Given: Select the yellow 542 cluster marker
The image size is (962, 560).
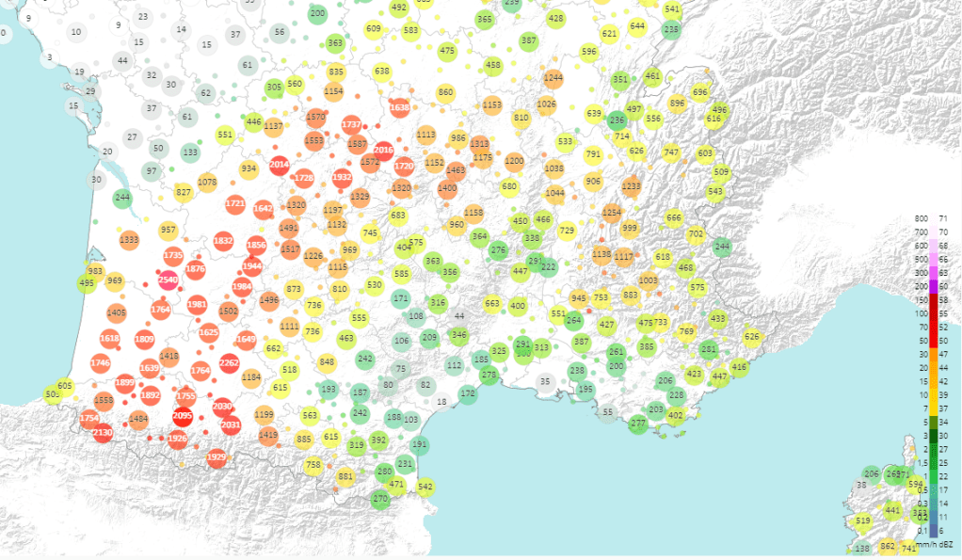Looking at the screenshot, I should coord(425,487).
